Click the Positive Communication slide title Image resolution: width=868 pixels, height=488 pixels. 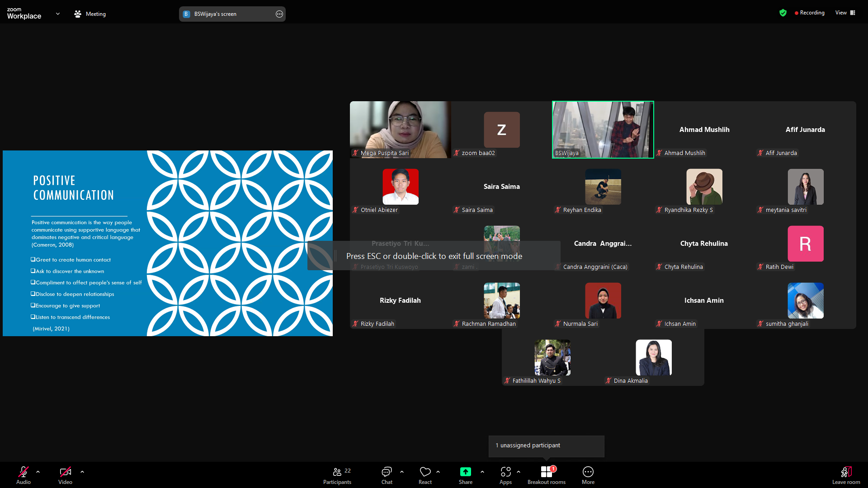point(73,188)
